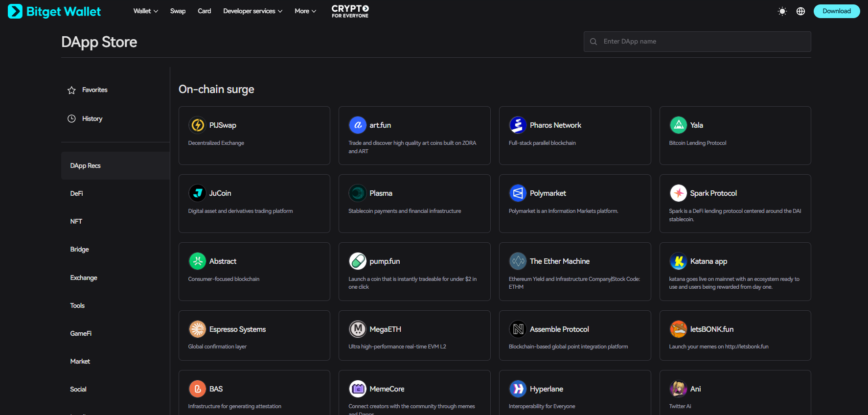Open the BAS app icon
Viewport: 868px width, 415px height.
pyautogui.click(x=197, y=389)
